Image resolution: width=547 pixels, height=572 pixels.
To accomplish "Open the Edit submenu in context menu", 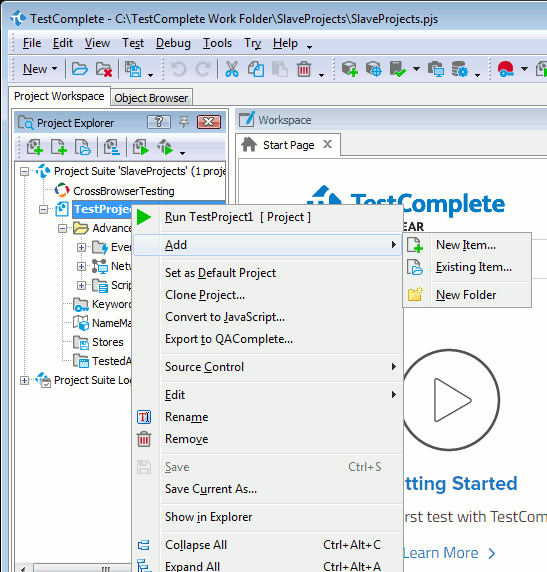I will point(267,395).
